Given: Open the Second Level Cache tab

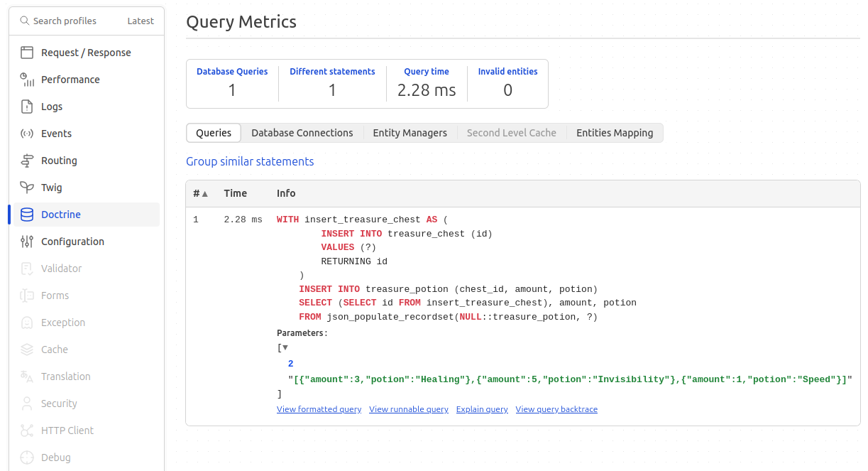Looking at the screenshot, I should tap(512, 133).
